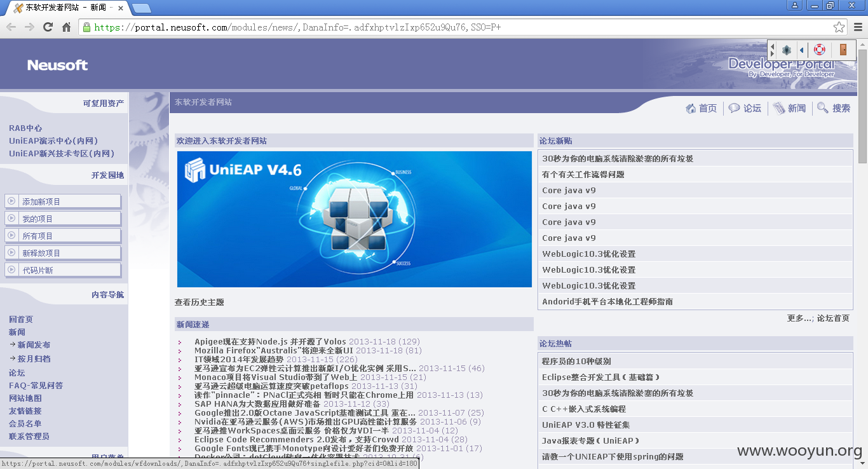The height and width of the screenshot is (469, 868).
Task: Click the green SSL padlock icon
Action: [87, 27]
